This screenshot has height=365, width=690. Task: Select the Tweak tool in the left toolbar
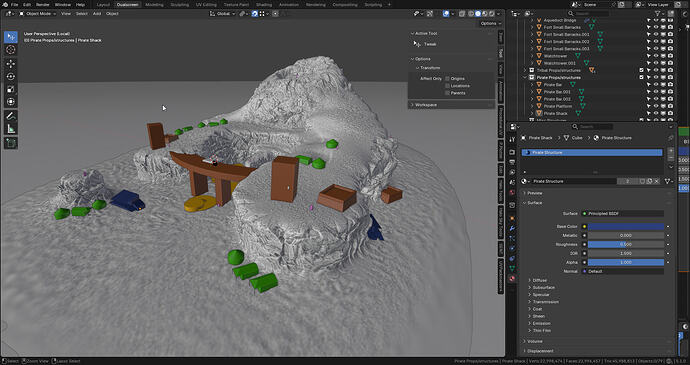[x=11, y=37]
